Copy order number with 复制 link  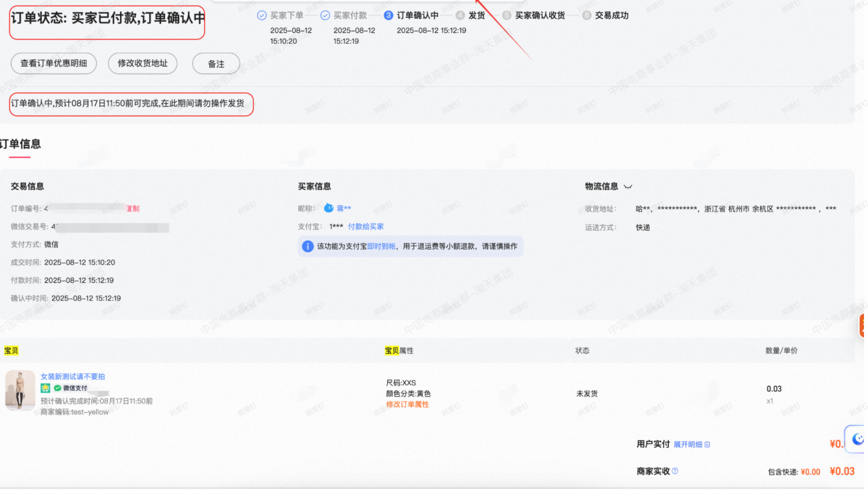pos(133,209)
